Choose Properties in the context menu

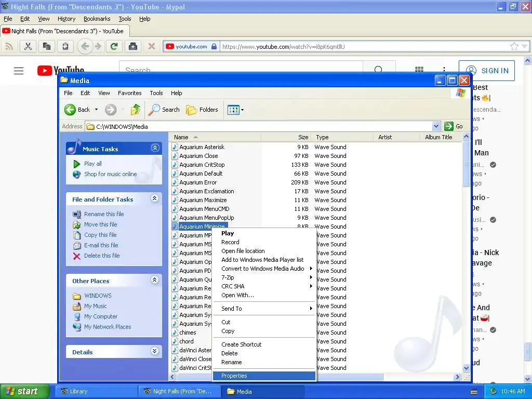[x=263, y=376]
